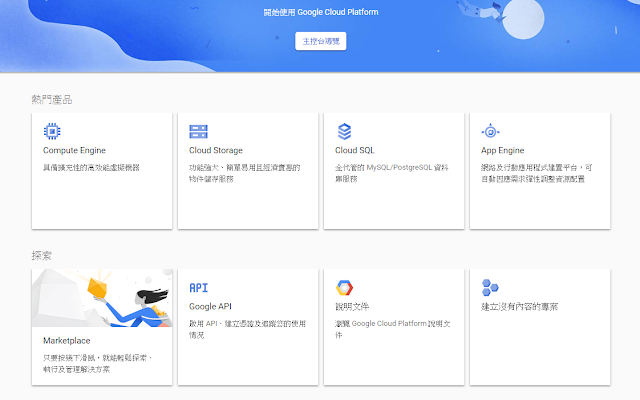Open the Compute Engine title link
640x400 pixels.
[x=74, y=150]
